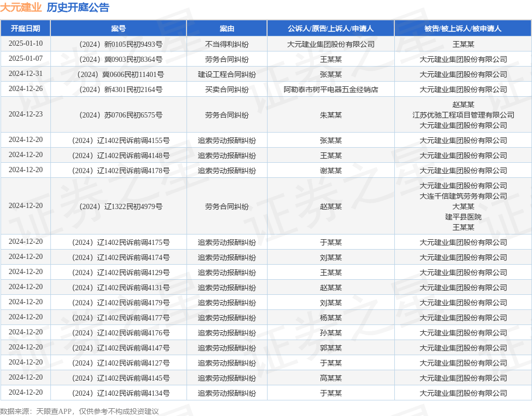The height and width of the screenshot is (416, 532).
Task: Select date cell 2024-12-31
Action: click(x=26, y=74)
